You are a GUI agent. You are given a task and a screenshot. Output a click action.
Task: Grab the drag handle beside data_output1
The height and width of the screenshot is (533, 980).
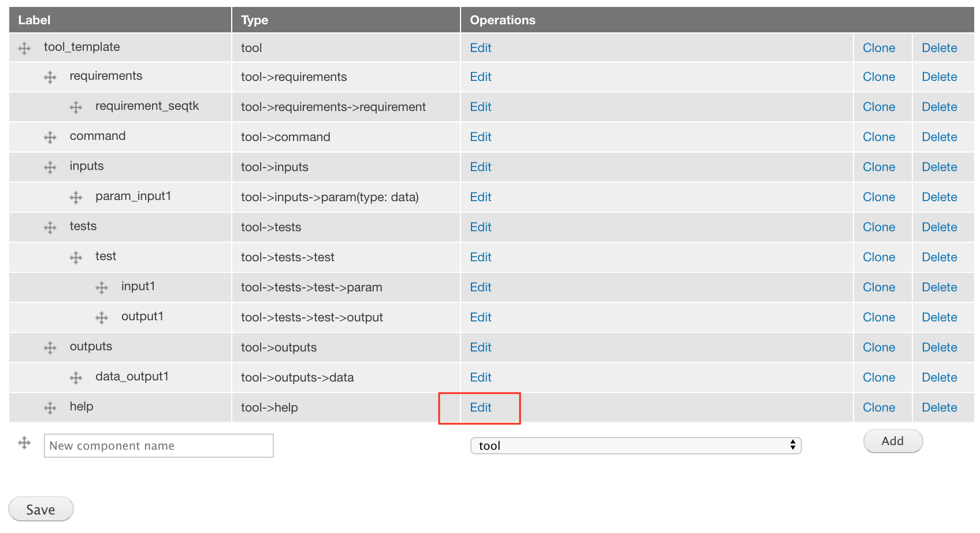click(x=76, y=377)
